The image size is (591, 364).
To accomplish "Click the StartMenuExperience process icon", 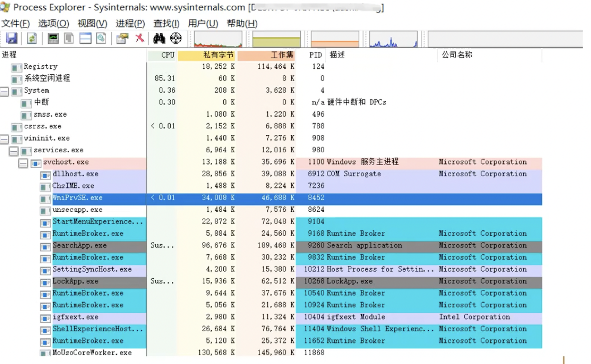I will pos(45,223).
